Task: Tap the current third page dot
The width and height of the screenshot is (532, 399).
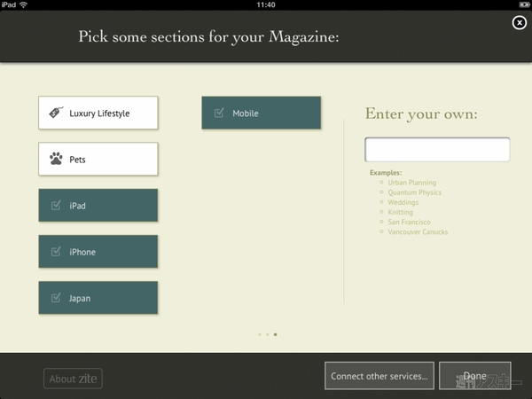Action: (x=275, y=334)
